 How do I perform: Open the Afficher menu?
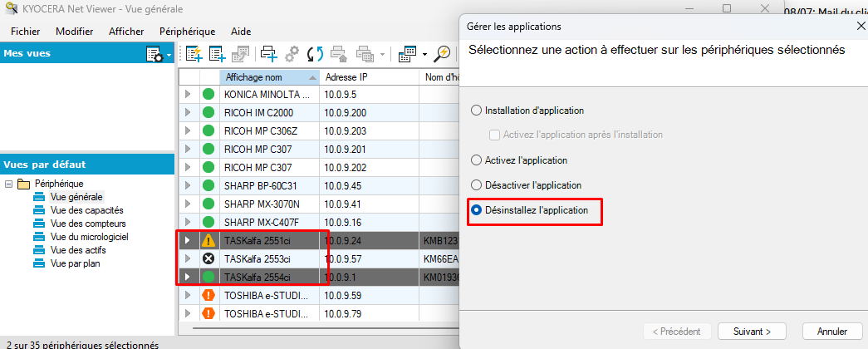(126, 32)
